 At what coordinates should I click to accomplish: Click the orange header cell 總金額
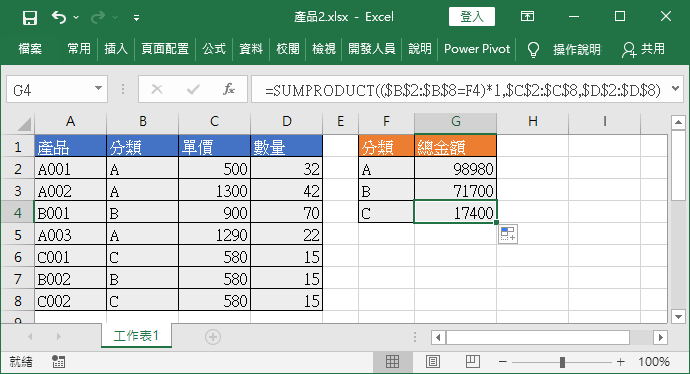(455, 146)
